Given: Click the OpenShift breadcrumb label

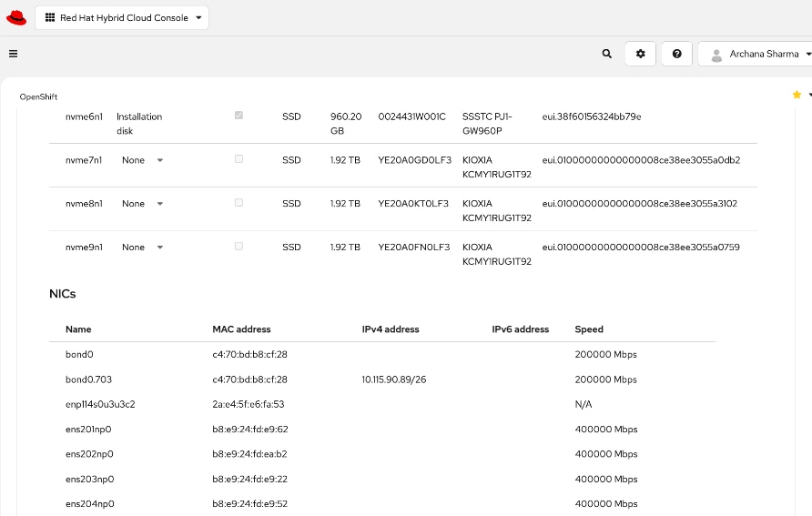Looking at the screenshot, I should (x=38, y=96).
